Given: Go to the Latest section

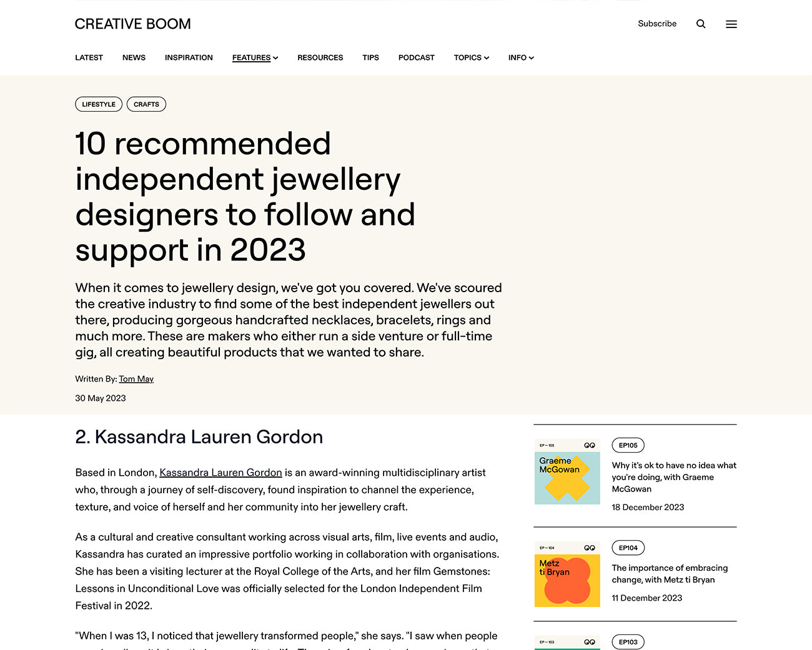Looking at the screenshot, I should 89,57.
